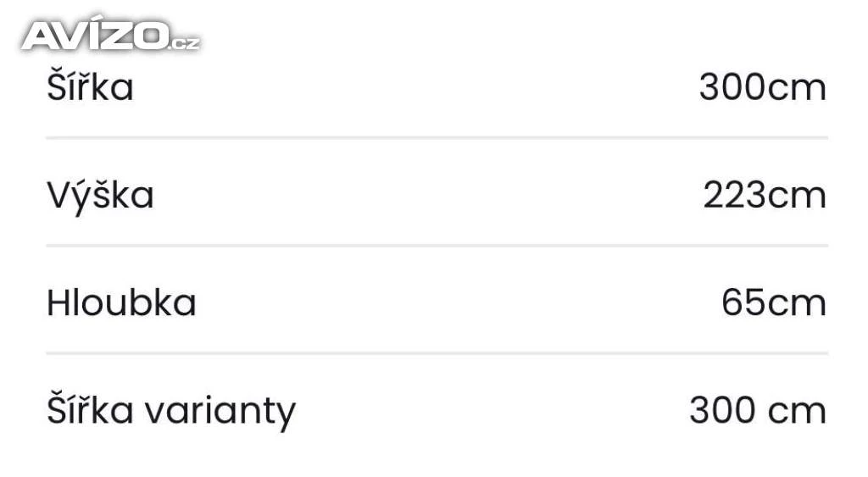This screenshot has width=868, height=477.
Task: Click the separator line below the top Šířka row
Action: tap(437, 137)
